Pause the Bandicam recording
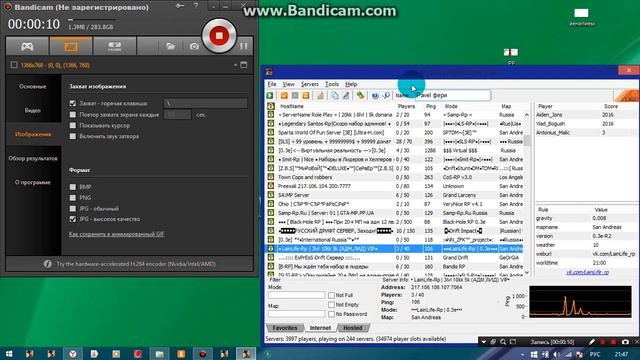 (244, 46)
